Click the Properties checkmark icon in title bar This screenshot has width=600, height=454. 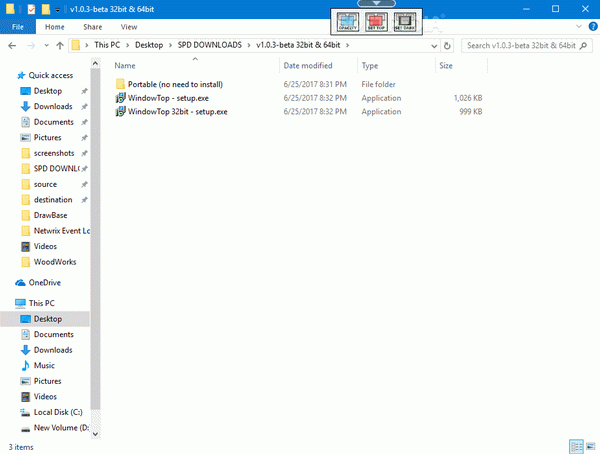tap(31, 9)
